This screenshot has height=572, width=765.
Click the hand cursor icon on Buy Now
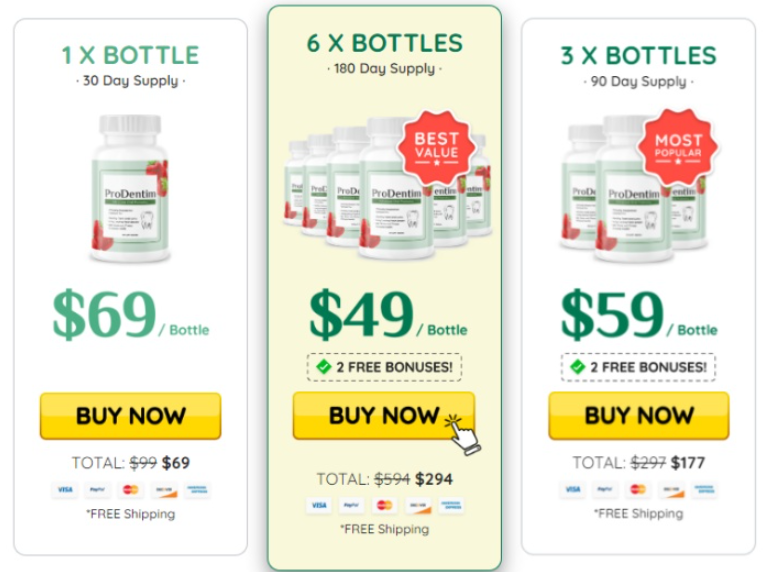463,435
